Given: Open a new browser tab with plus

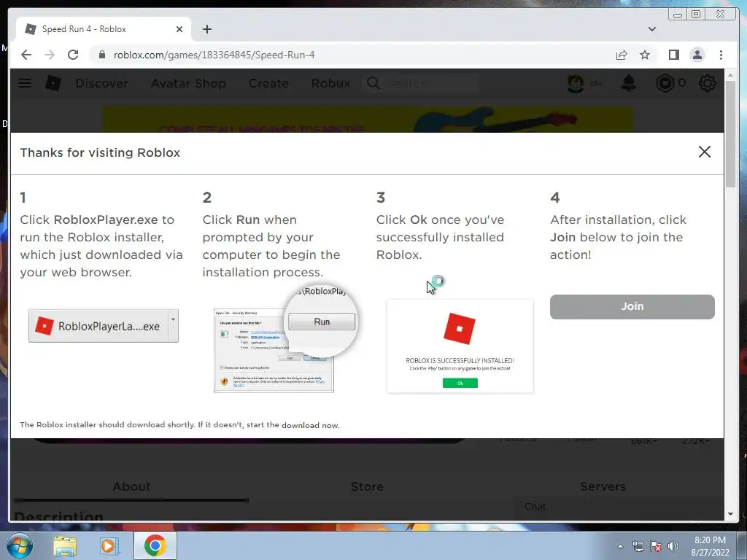Looking at the screenshot, I should 206,29.
